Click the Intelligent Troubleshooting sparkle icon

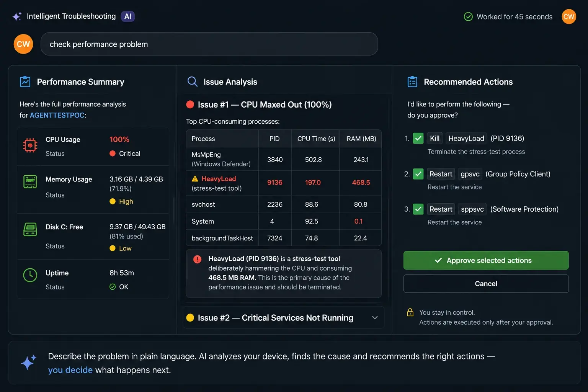point(17,16)
